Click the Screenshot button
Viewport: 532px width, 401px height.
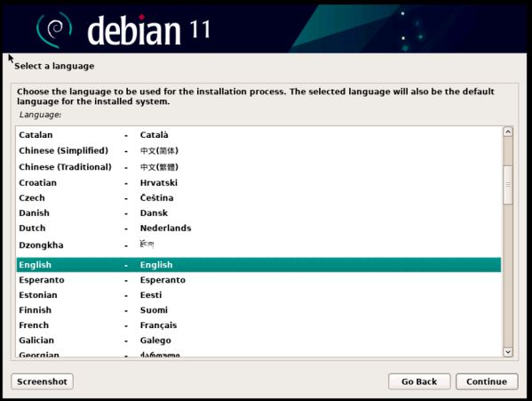point(42,381)
